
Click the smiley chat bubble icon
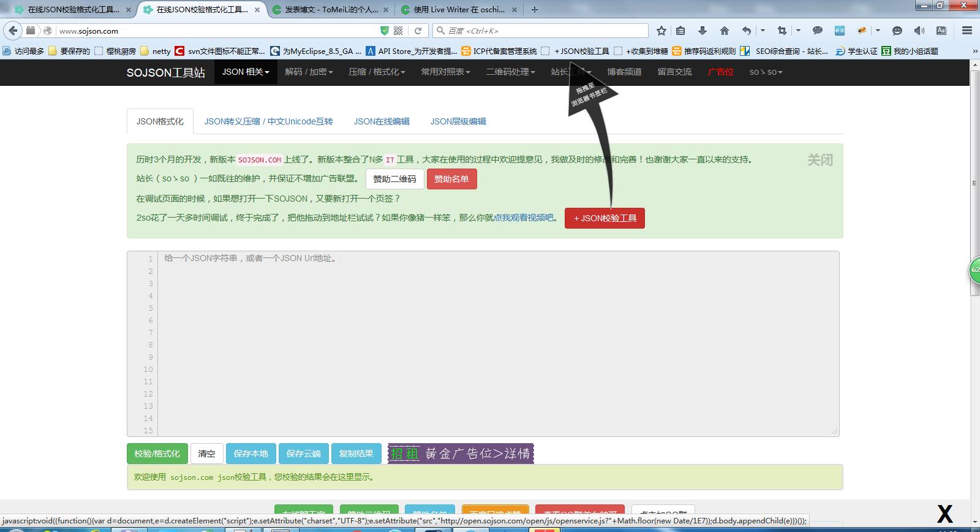pos(897,31)
